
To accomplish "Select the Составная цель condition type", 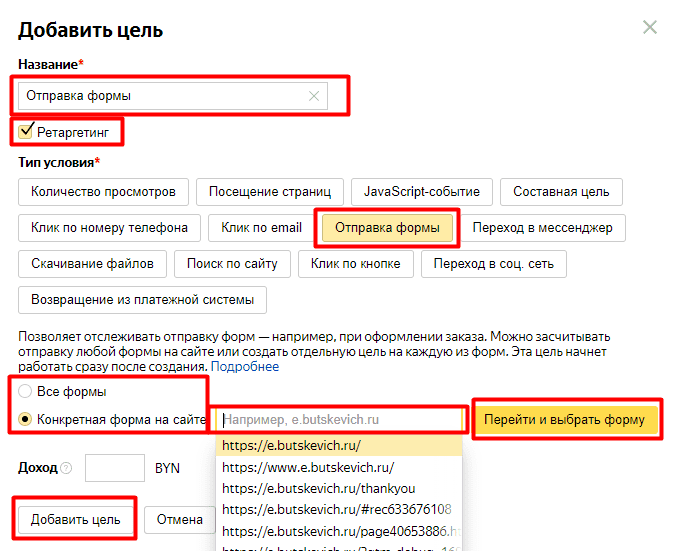I will coord(561,191).
